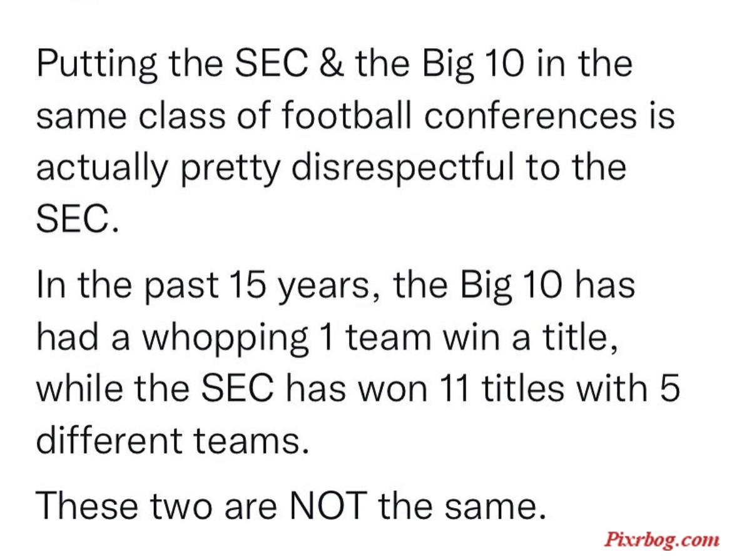The height and width of the screenshot is (560, 732).
Task: Click the ampersand between SEC and the
Action: [x=332, y=63]
